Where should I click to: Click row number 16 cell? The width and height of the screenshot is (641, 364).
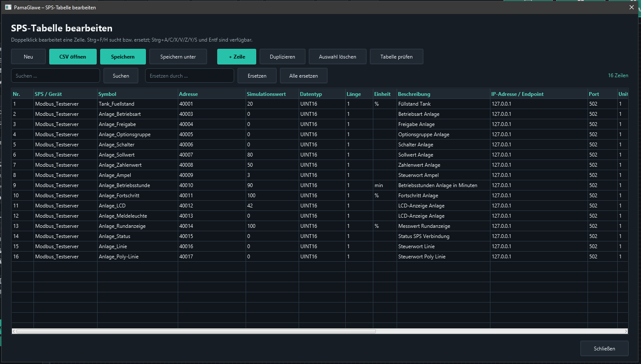[22, 257]
